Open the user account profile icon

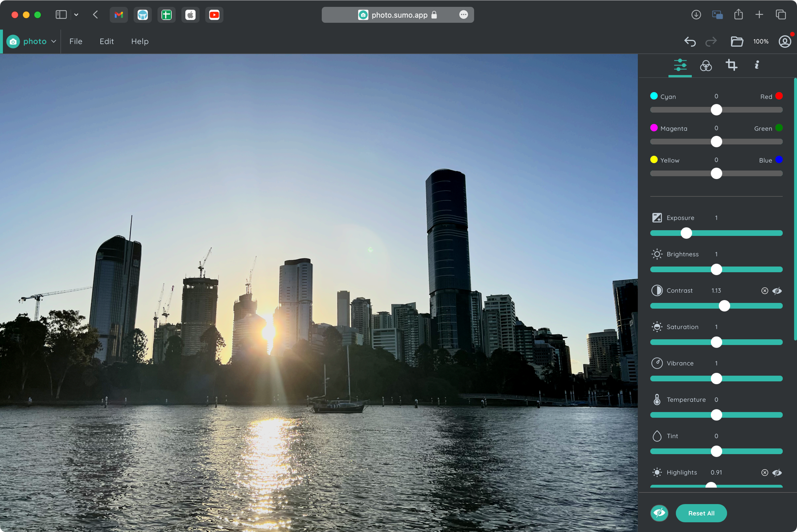[784, 41]
